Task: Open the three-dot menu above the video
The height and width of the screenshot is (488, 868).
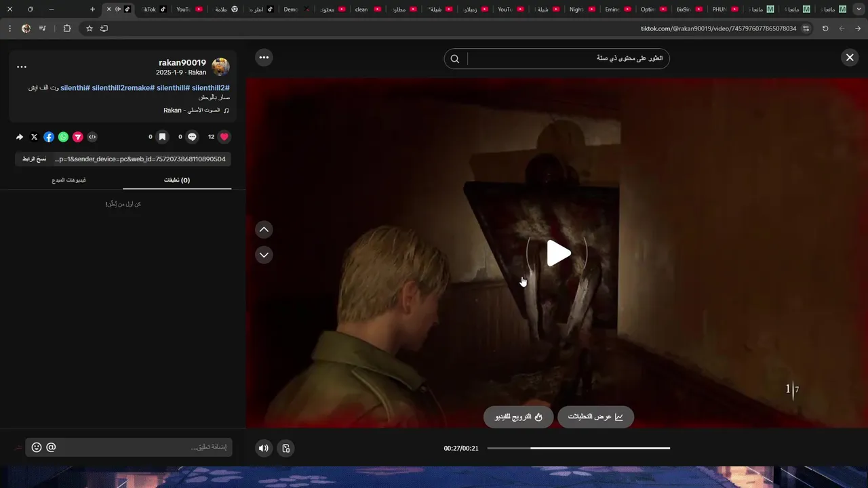Action: (264, 58)
